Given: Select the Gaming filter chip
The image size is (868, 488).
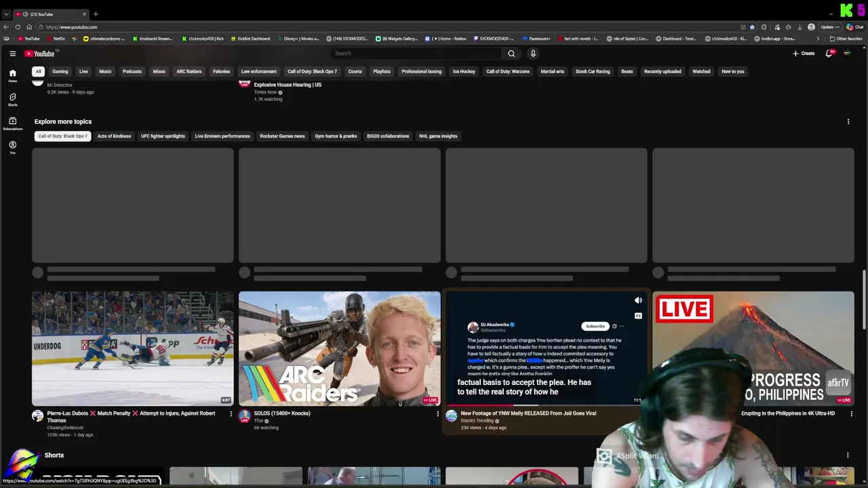Looking at the screenshot, I should 60,71.
